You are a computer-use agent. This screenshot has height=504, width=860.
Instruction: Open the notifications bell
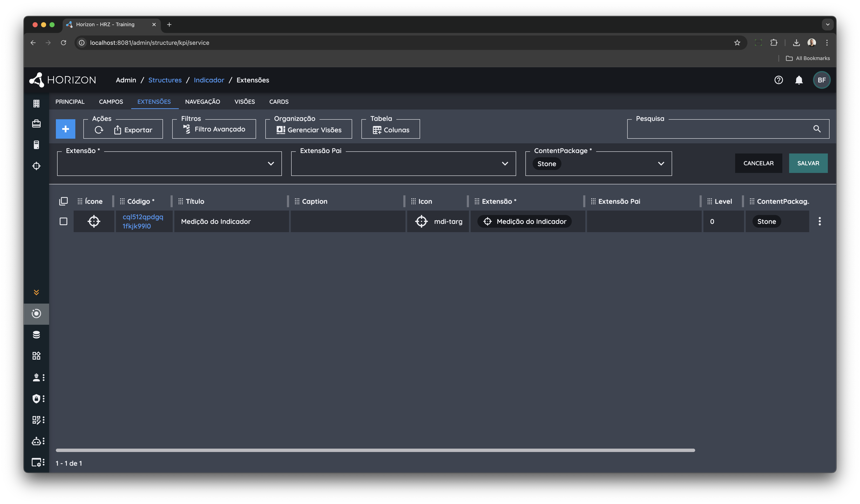[799, 80]
